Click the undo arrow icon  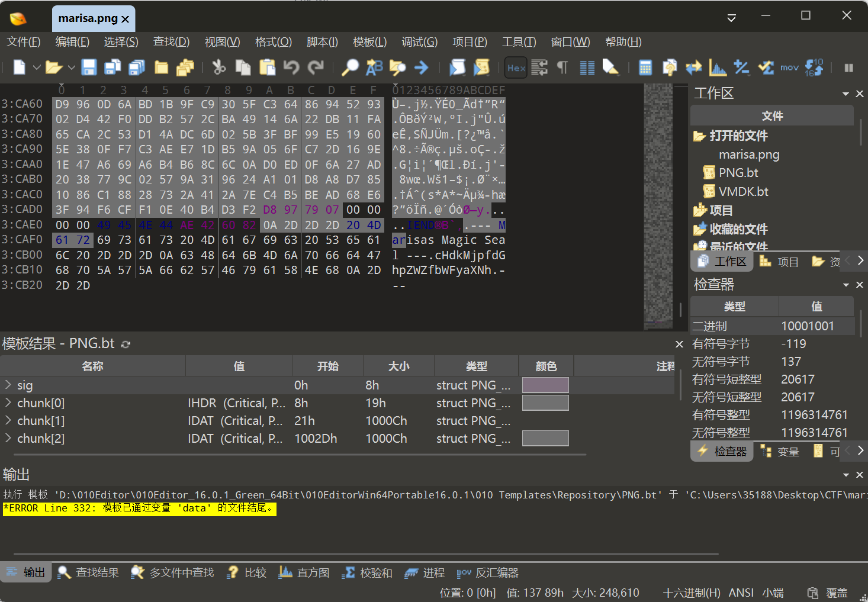point(291,67)
